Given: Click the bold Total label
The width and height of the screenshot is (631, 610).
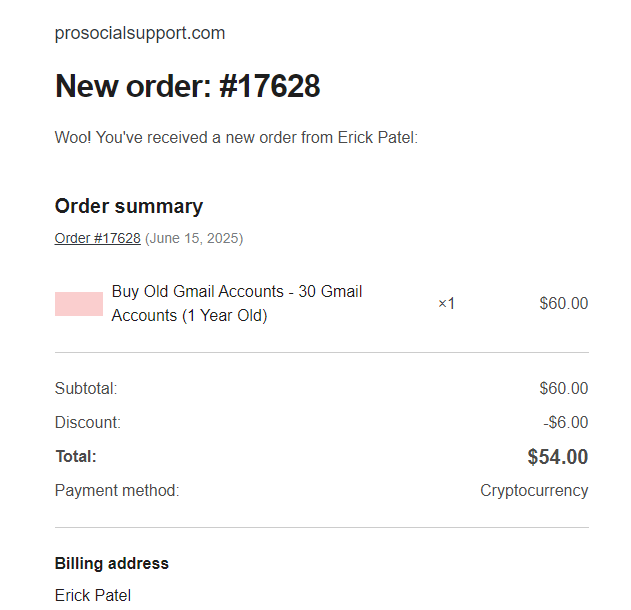Looking at the screenshot, I should tap(76, 457).
